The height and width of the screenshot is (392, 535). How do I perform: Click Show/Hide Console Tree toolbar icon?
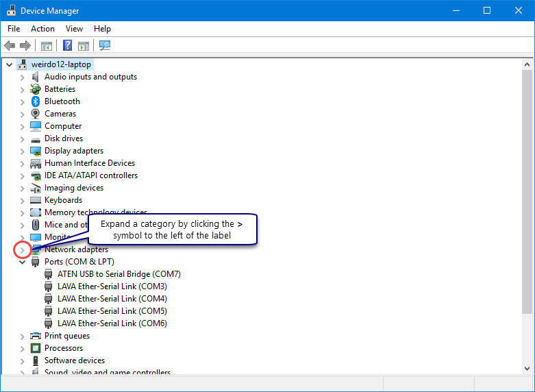tap(47, 46)
